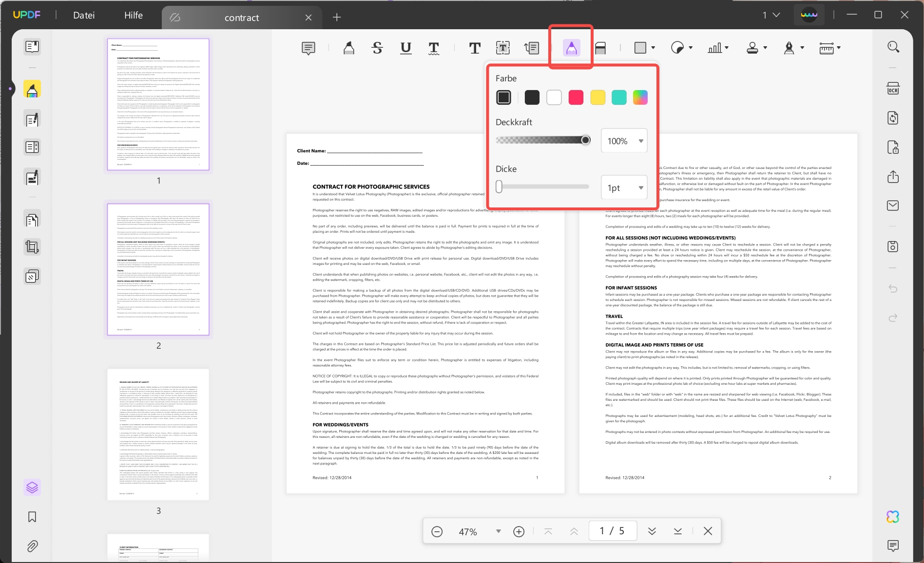Add a new tab
The image size is (924, 563).
(337, 18)
